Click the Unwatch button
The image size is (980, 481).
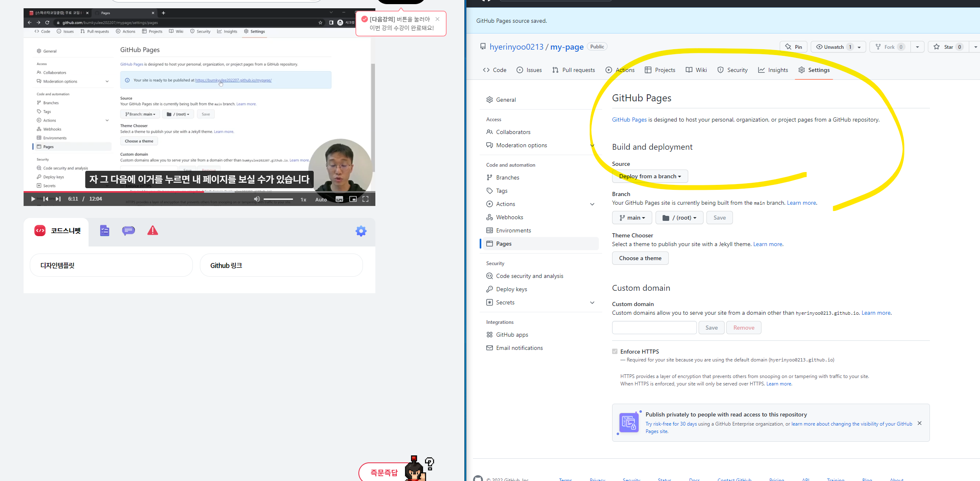pyautogui.click(x=833, y=47)
